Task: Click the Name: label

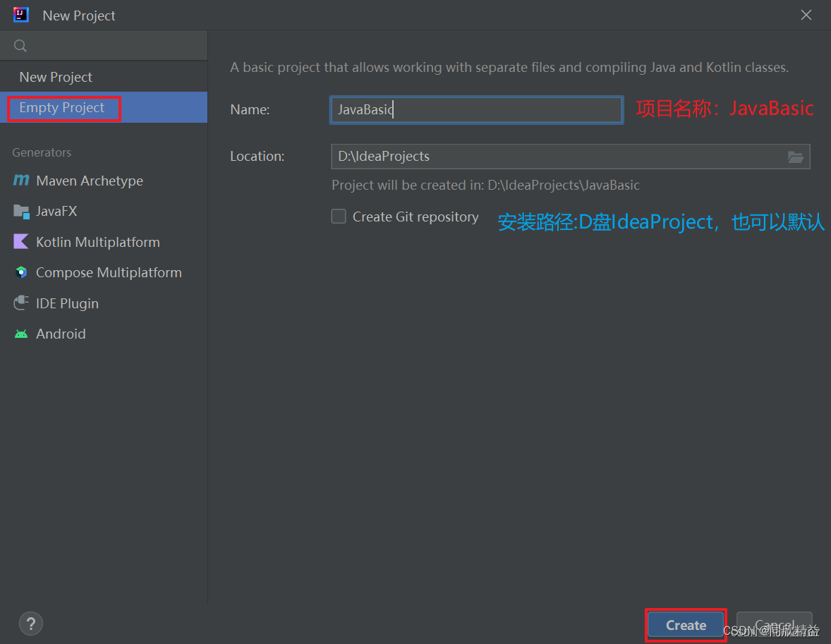Action: pos(250,110)
